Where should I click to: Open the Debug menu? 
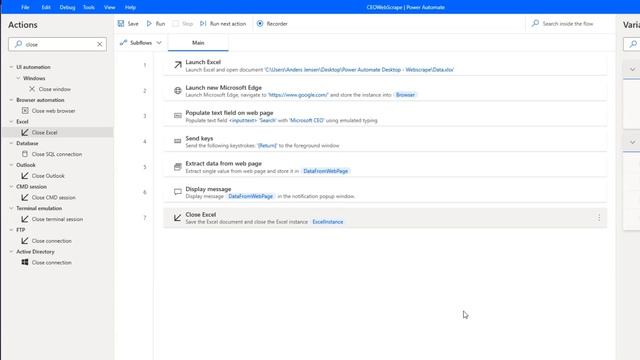tap(67, 7)
